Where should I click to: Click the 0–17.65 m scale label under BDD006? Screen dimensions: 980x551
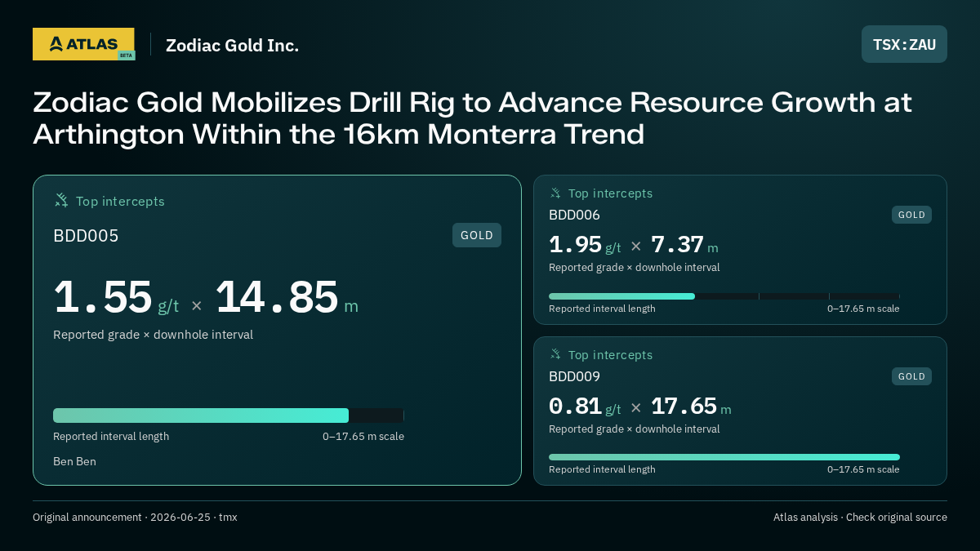(863, 309)
